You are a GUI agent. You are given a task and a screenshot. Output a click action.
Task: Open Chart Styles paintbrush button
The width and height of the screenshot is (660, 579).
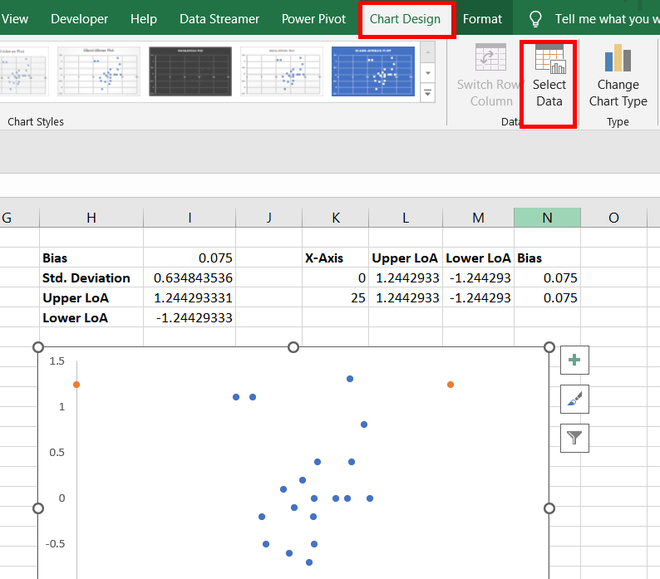click(575, 399)
